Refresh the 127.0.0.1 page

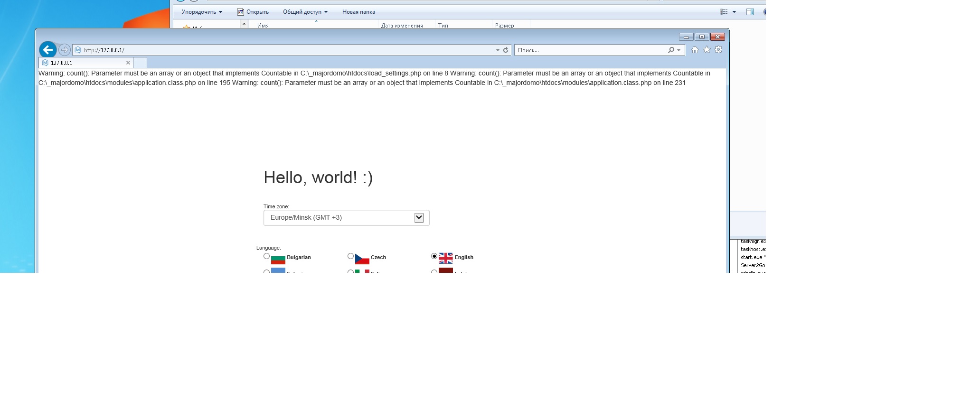[x=506, y=50]
